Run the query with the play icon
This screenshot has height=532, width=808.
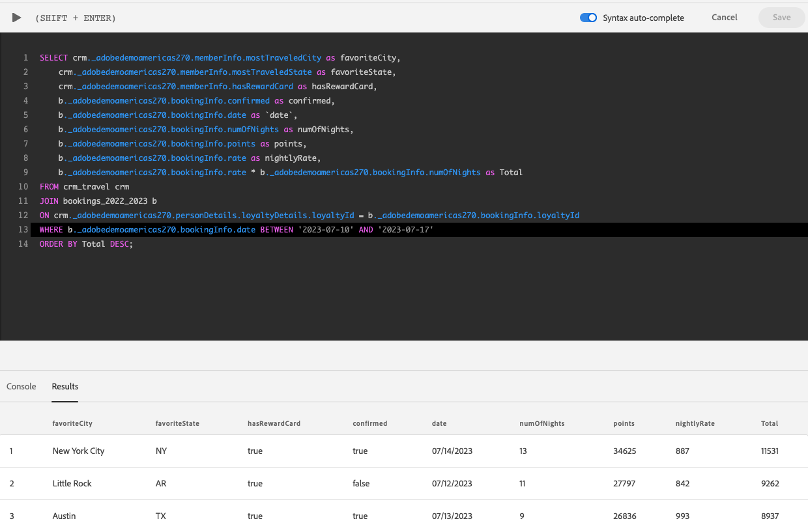click(x=17, y=18)
